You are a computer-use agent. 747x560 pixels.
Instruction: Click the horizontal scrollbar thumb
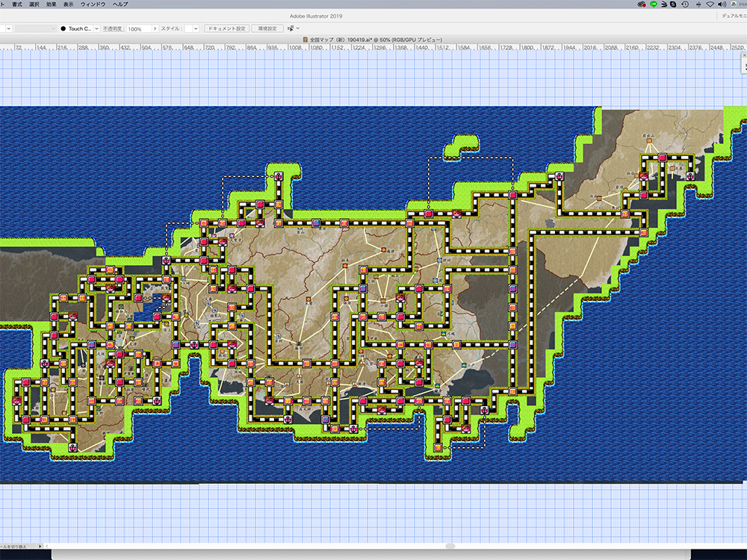(x=449, y=546)
